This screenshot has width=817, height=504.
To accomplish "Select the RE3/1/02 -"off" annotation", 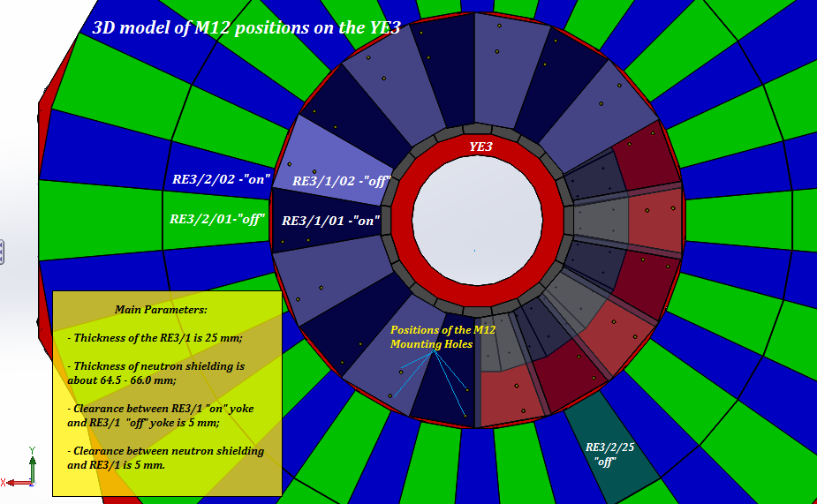I will [x=342, y=181].
